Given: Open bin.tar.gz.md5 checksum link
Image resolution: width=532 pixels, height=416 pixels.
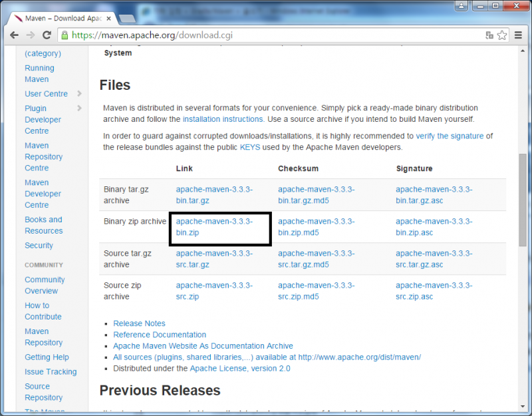Looking at the screenshot, I should 317,195.
